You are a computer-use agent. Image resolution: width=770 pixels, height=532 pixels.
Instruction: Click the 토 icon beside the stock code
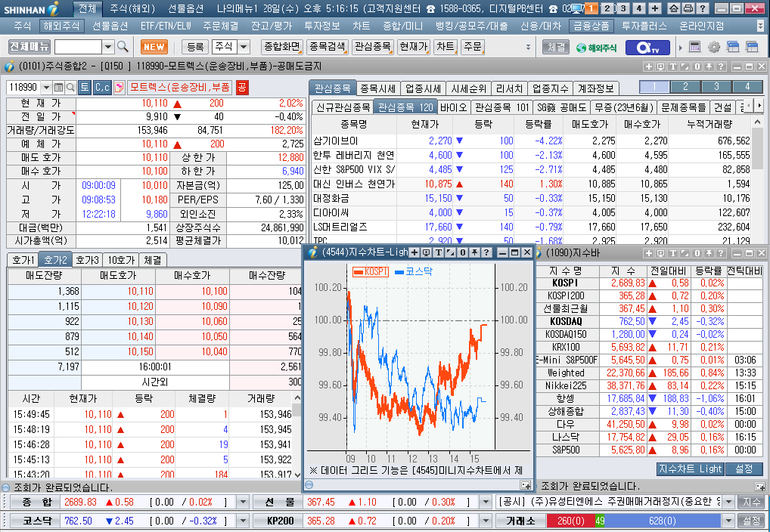tap(85, 88)
